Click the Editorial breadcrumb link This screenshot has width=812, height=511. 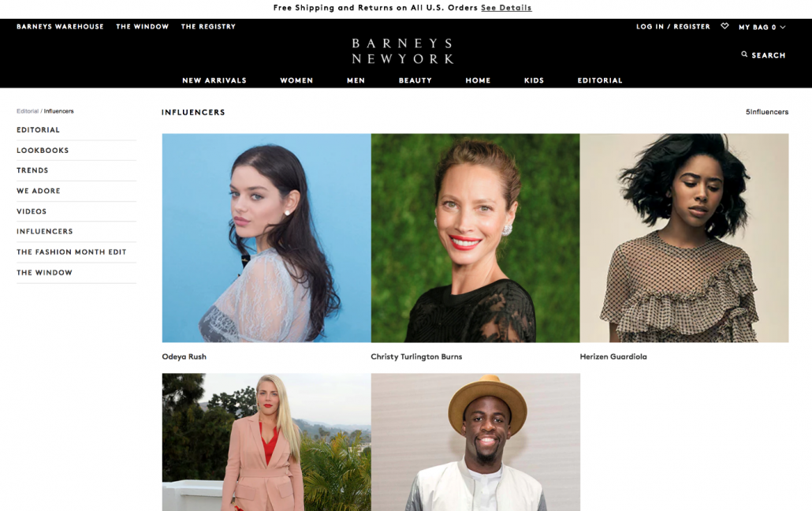click(28, 111)
